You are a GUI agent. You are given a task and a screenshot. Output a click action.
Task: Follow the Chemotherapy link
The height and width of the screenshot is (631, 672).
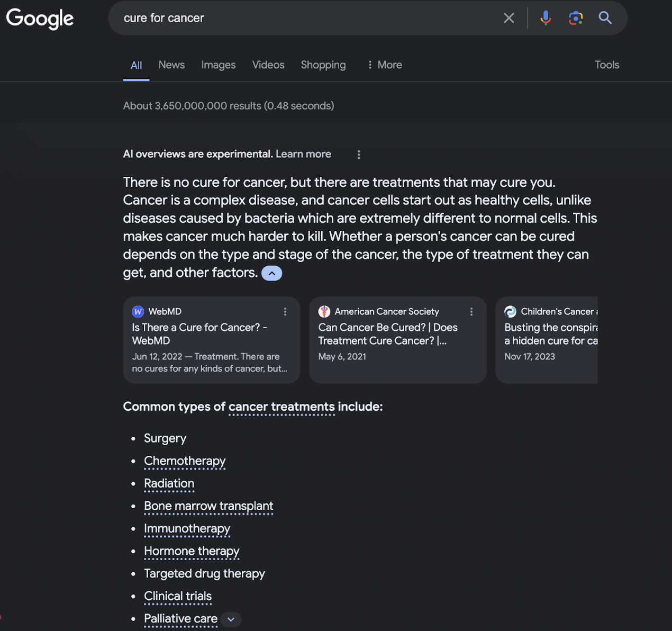pos(185,461)
